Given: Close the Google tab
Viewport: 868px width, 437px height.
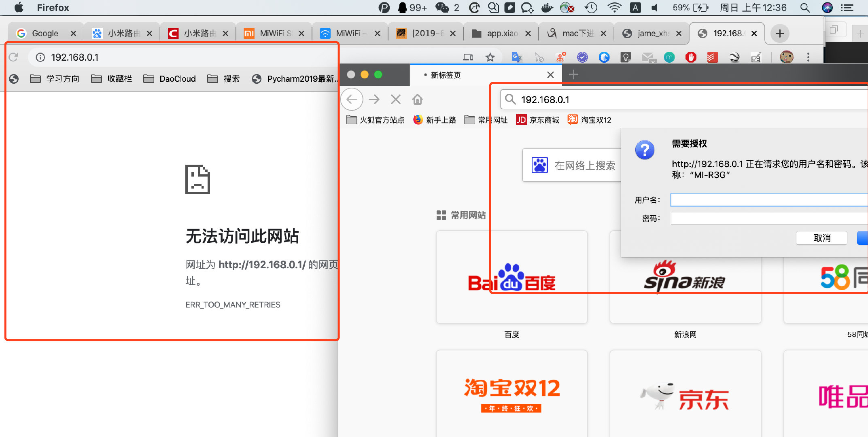Looking at the screenshot, I should [x=73, y=33].
